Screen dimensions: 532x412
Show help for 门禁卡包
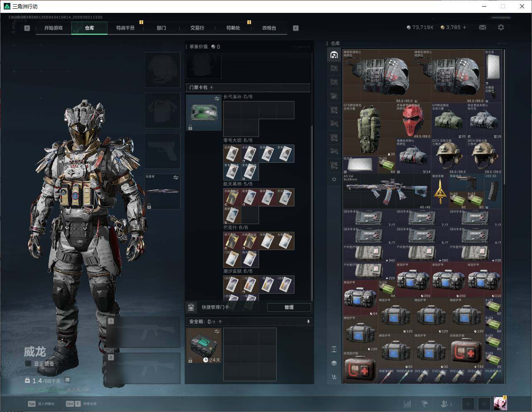coord(212,88)
